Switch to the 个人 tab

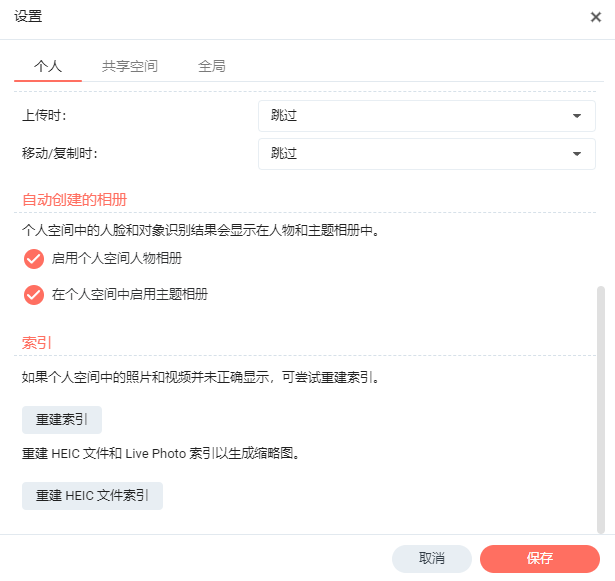click(48, 66)
